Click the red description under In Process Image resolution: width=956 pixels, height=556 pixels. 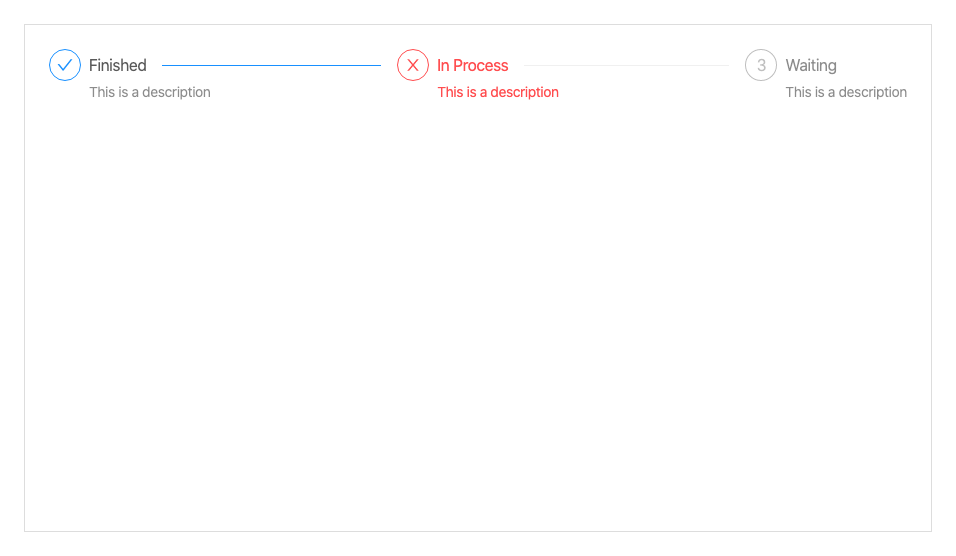point(498,92)
